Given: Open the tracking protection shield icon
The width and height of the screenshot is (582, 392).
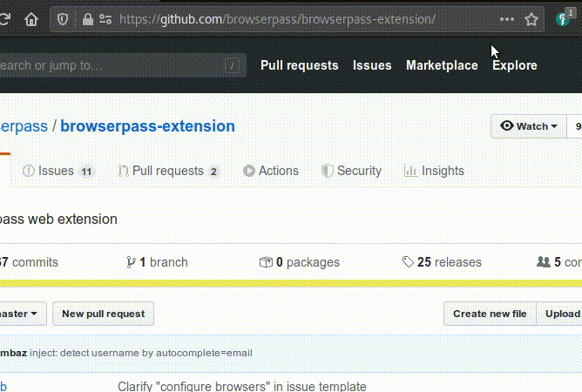Looking at the screenshot, I should (x=63, y=19).
